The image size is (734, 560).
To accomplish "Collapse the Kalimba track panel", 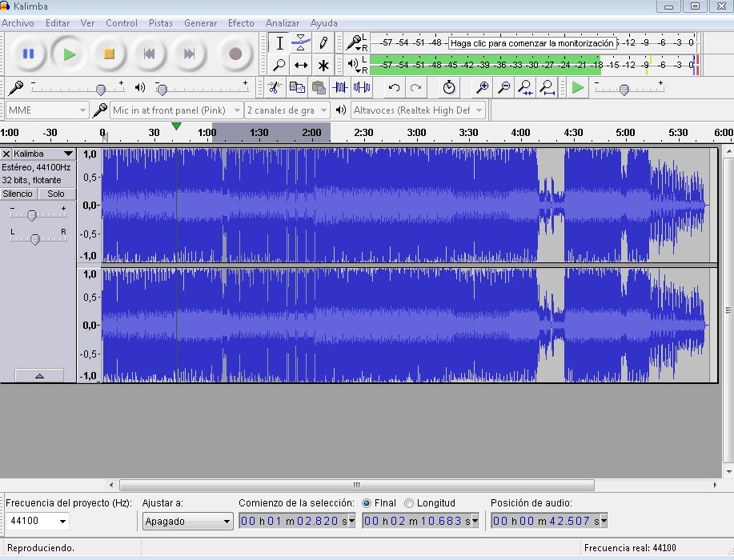I will [x=38, y=374].
